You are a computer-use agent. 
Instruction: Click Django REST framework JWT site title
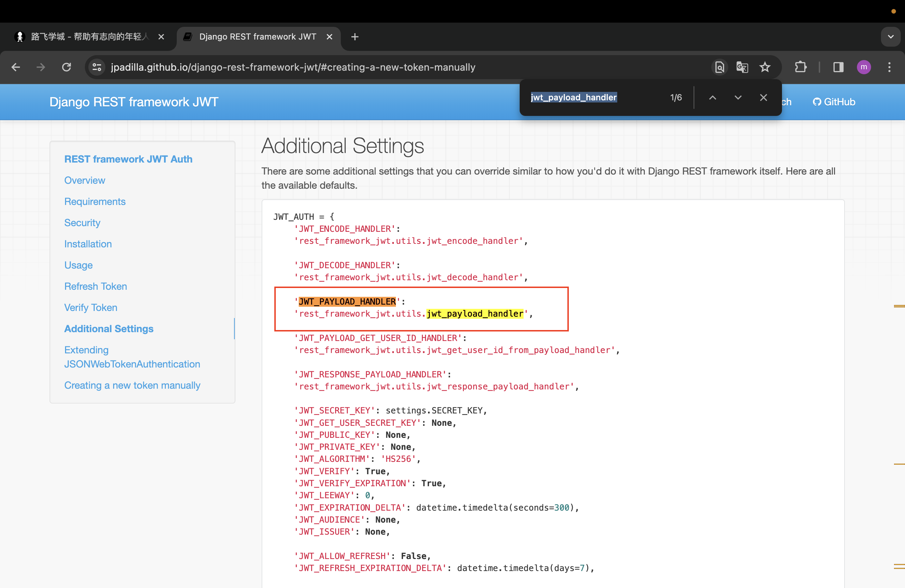[x=134, y=102]
